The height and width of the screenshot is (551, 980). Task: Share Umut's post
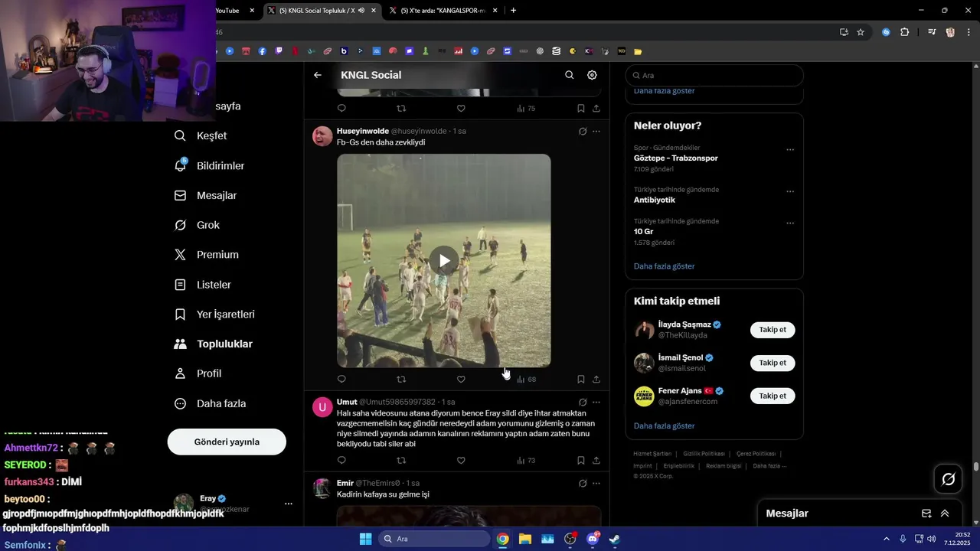596,460
